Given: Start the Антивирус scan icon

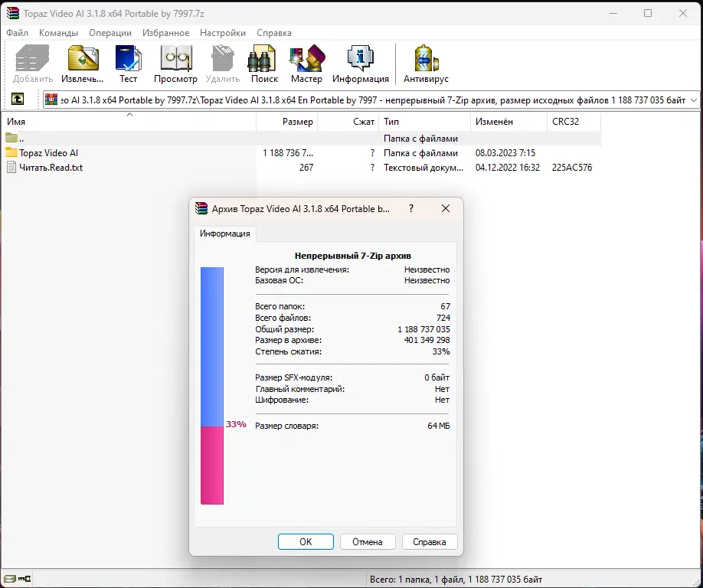Looking at the screenshot, I should [424, 63].
